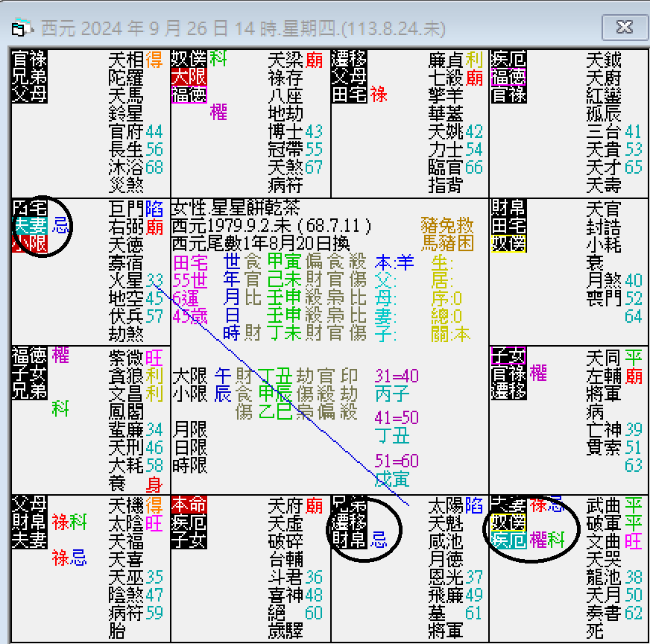Close the chart window with the X button
Viewport: 650px width, 644px height.
click(625, 28)
